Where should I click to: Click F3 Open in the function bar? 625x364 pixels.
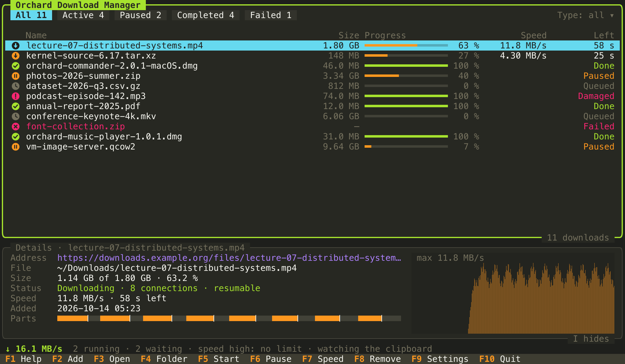tap(112, 359)
